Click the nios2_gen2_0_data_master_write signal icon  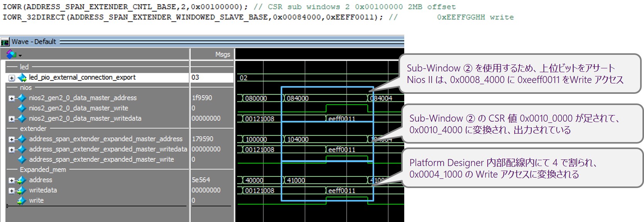coord(22,108)
